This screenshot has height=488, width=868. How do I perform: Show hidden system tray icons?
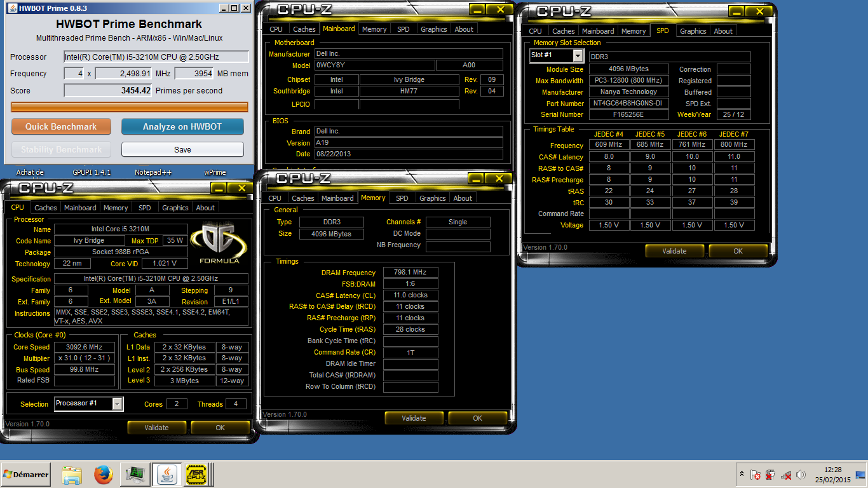click(x=742, y=475)
